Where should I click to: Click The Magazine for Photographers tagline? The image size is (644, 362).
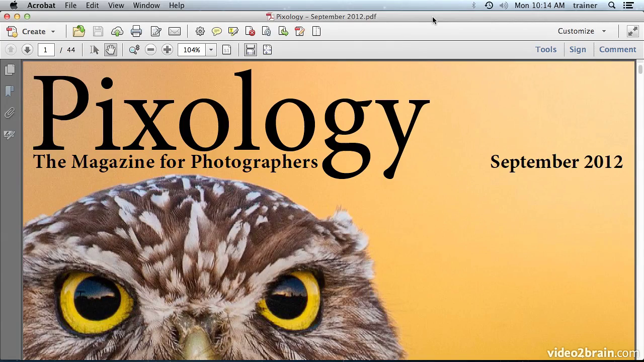(x=176, y=162)
